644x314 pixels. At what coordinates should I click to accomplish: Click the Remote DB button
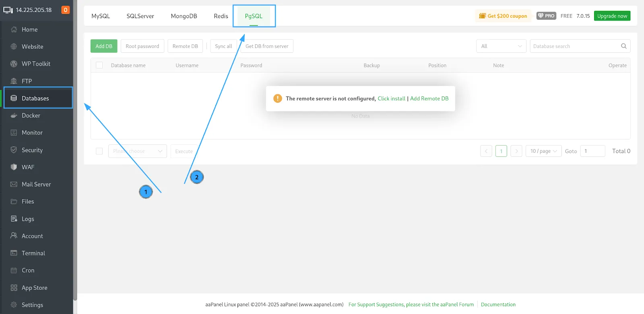pyautogui.click(x=185, y=46)
